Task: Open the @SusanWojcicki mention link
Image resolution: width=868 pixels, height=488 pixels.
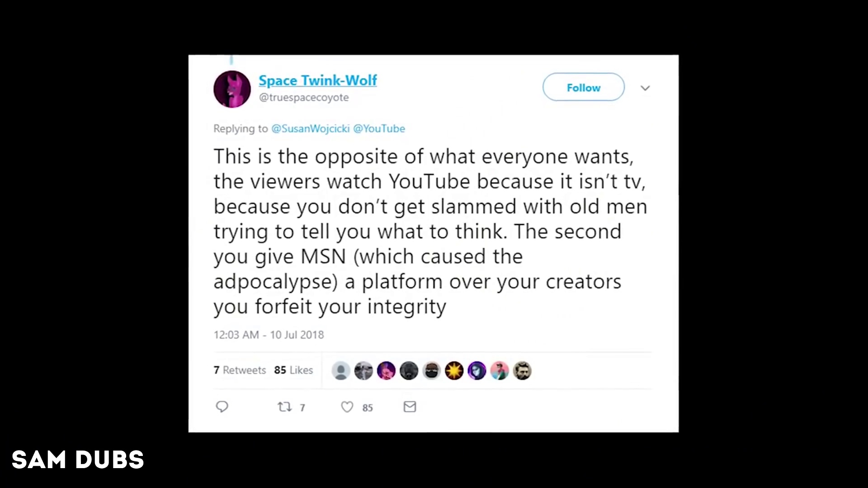Action: [x=310, y=129]
